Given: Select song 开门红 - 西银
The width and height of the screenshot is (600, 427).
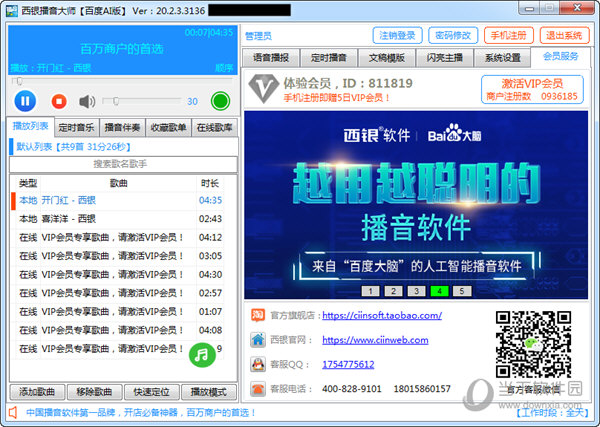Looking at the screenshot, I should (x=118, y=200).
